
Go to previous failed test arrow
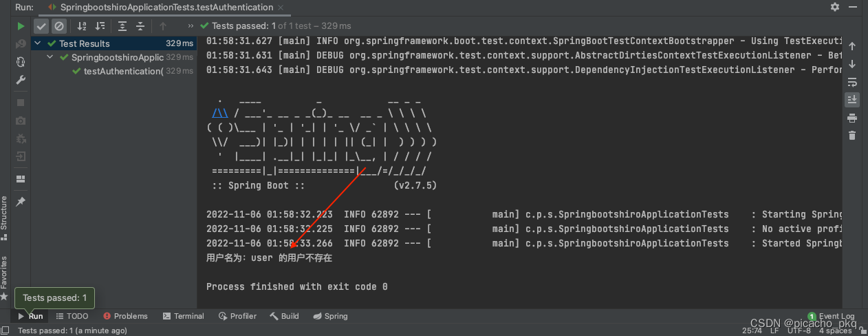163,26
